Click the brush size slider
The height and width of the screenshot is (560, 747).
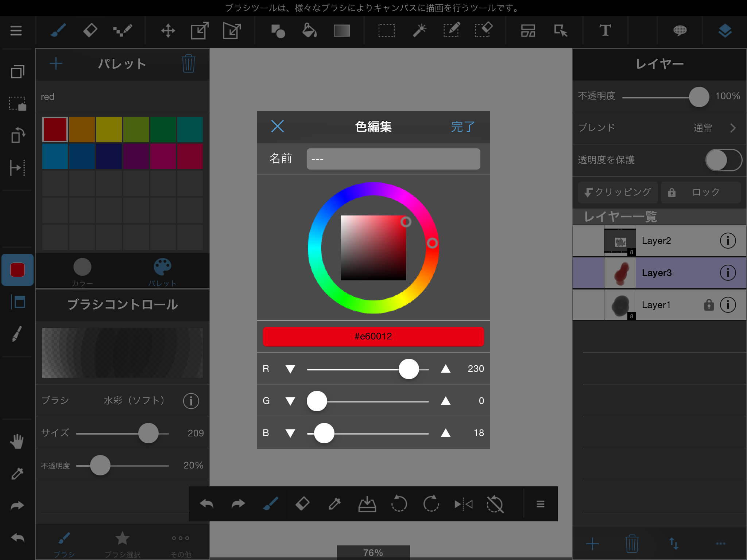pos(122,433)
